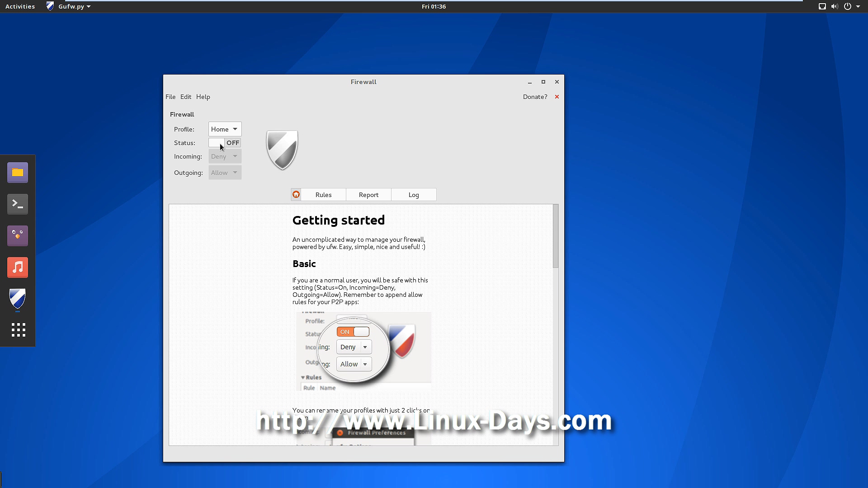This screenshot has height=488, width=868.
Task: Maximize the Firewall window
Action: (x=543, y=82)
